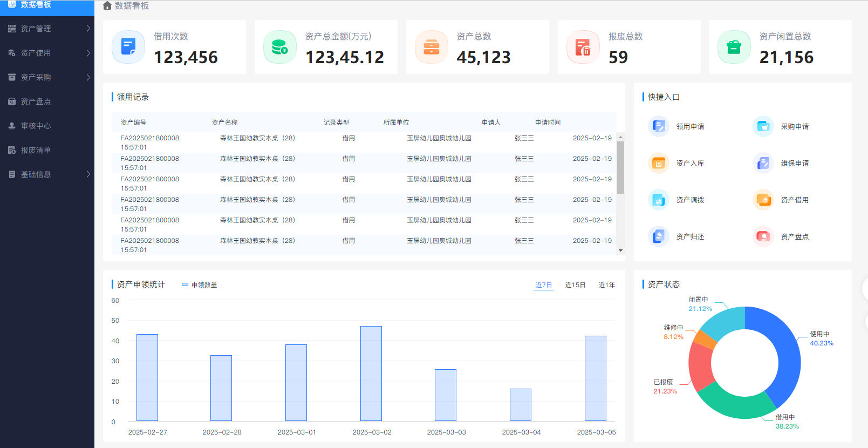The width and height of the screenshot is (868, 448).
Task: Click the green 借用中 donut segment
Action: (739, 406)
